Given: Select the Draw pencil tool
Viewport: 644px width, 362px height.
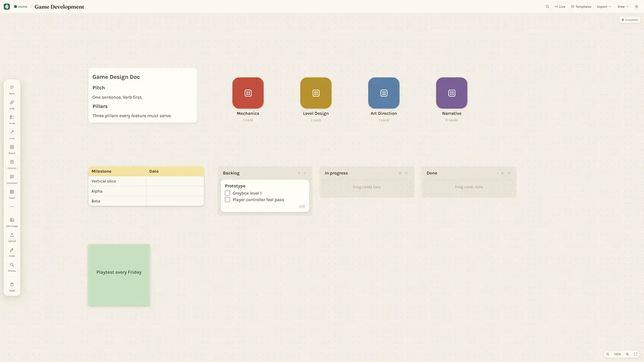Looking at the screenshot, I should coord(12,252).
